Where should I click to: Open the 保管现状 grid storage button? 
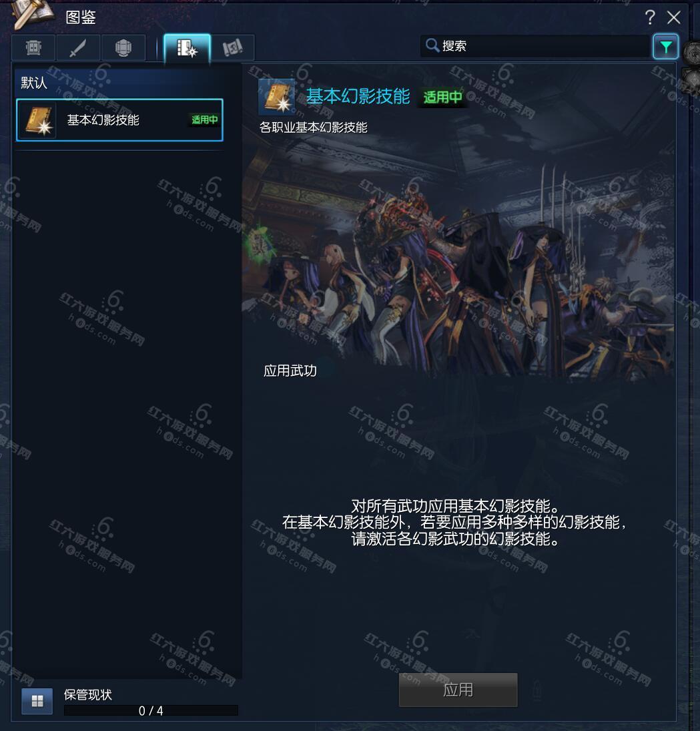[37, 700]
